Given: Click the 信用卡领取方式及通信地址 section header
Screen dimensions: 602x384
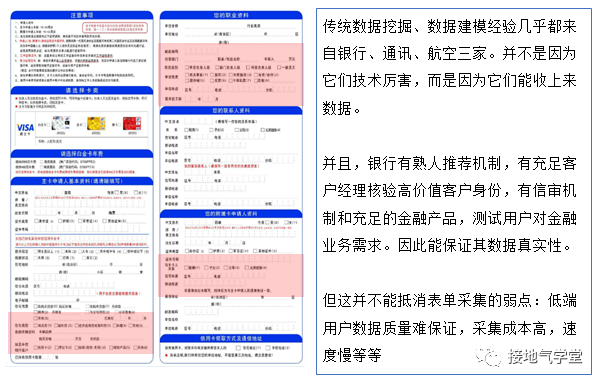Looking at the screenshot, I should pos(231,338).
